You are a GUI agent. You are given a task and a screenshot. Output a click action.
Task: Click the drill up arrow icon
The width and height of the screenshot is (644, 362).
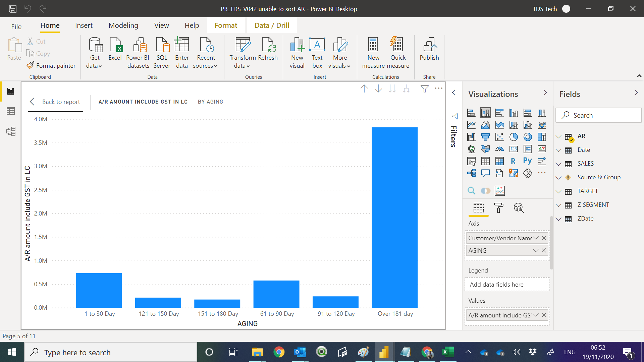tap(364, 88)
